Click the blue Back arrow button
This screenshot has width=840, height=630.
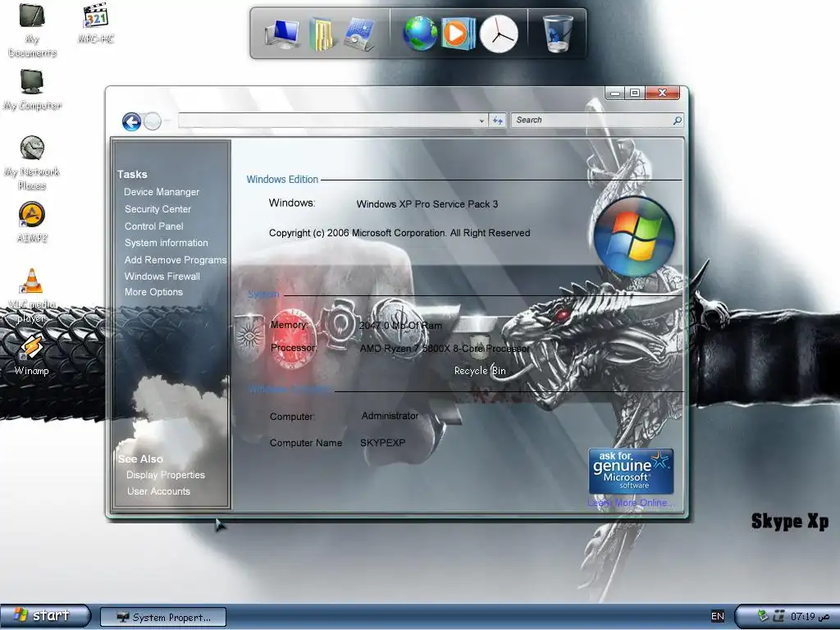point(131,121)
